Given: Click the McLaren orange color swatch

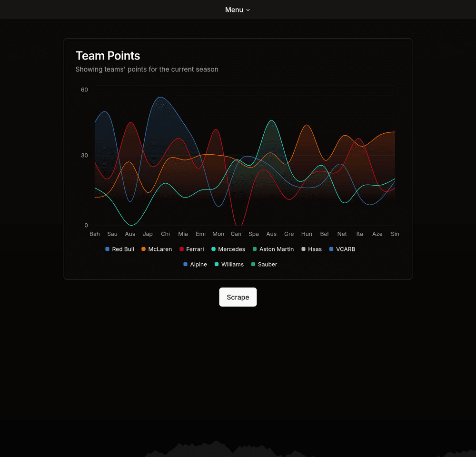Looking at the screenshot, I should pos(143,249).
